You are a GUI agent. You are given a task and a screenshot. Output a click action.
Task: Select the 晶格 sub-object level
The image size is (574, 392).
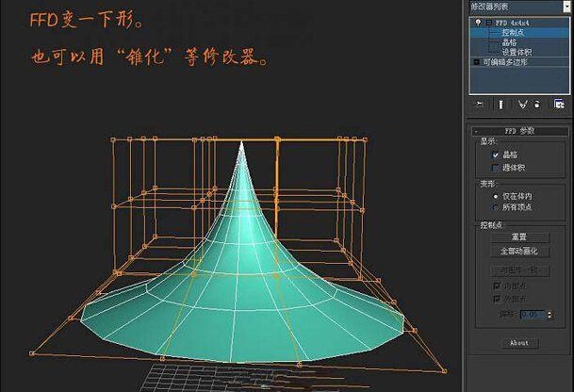509,42
